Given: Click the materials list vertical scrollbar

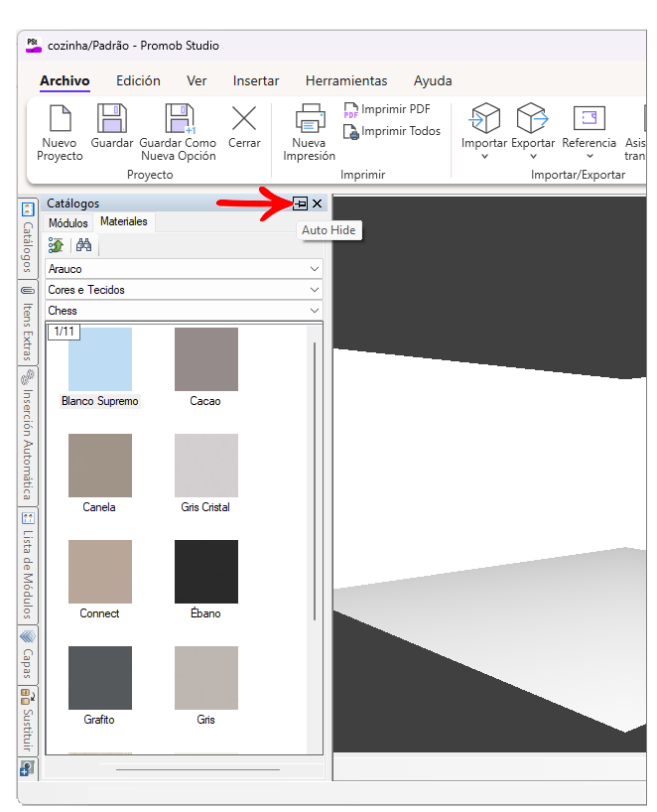Looking at the screenshot, I should click(315, 480).
